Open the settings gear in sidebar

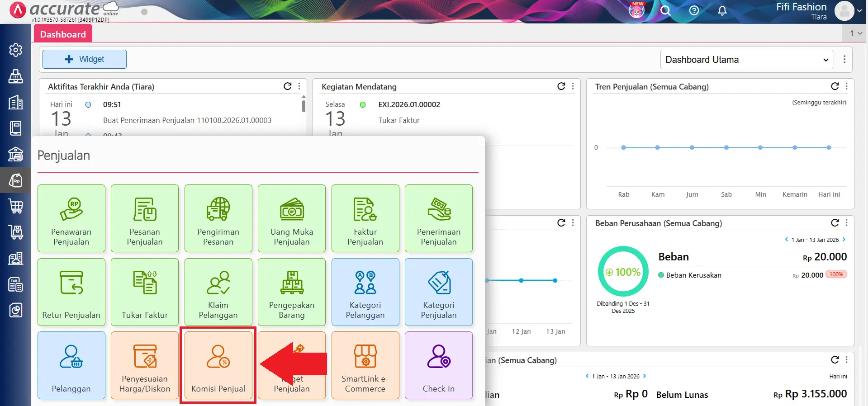click(16, 50)
